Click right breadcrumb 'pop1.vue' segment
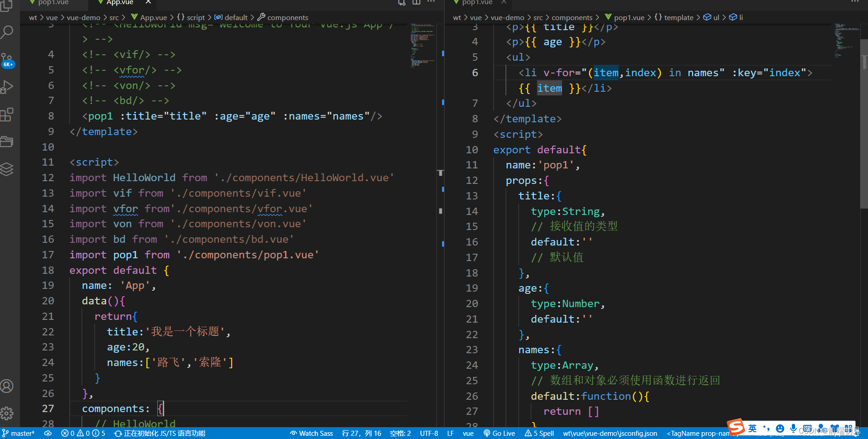 (x=625, y=17)
